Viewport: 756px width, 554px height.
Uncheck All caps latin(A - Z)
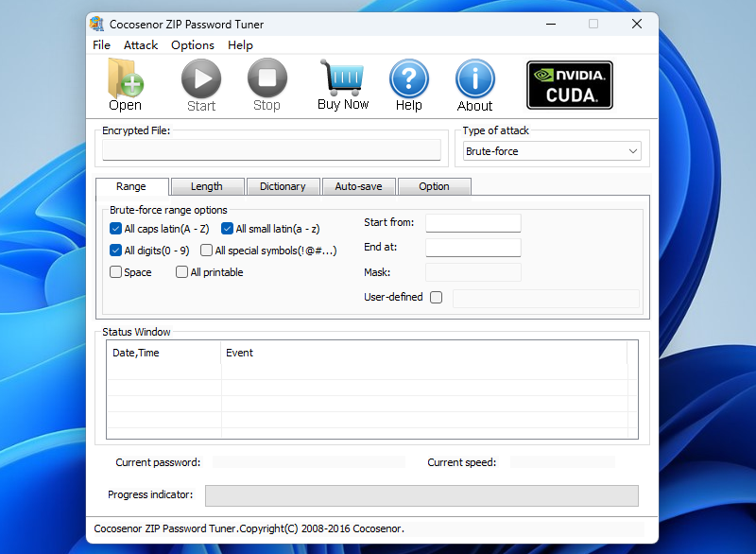coord(115,229)
